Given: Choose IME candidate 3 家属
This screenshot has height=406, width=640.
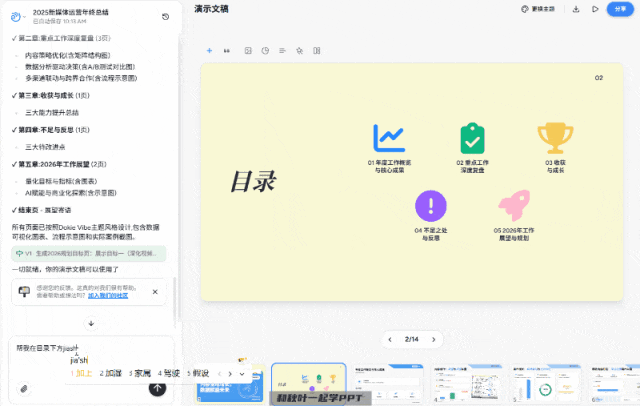Looking at the screenshot, I should (140, 373).
